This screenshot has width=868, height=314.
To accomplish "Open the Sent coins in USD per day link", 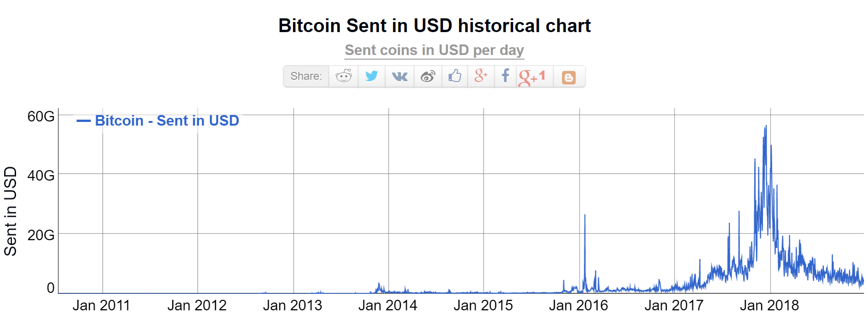I will [x=434, y=50].
